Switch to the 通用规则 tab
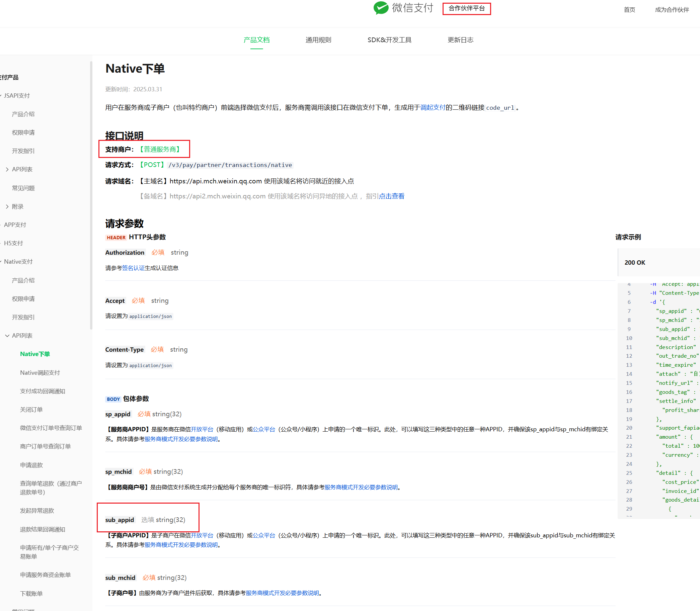The width and height of the screenshot is (700, 611). tap(318, 40)
